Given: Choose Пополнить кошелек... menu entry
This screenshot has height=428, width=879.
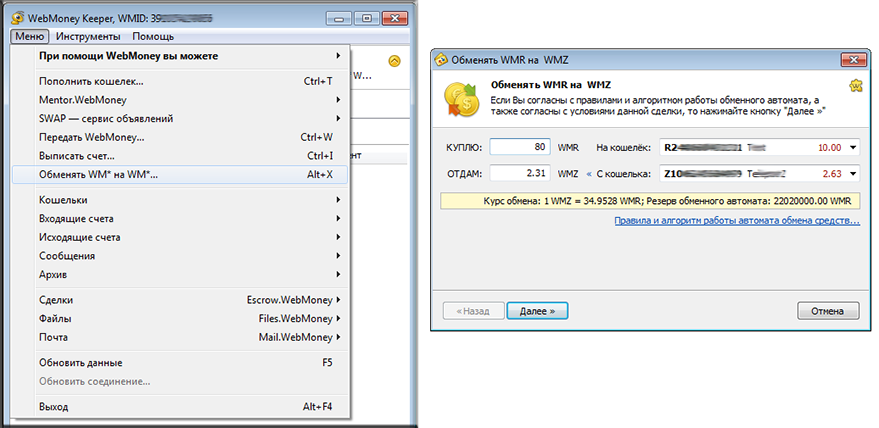Looking at the screenshot, I should (x=179, y=81).
